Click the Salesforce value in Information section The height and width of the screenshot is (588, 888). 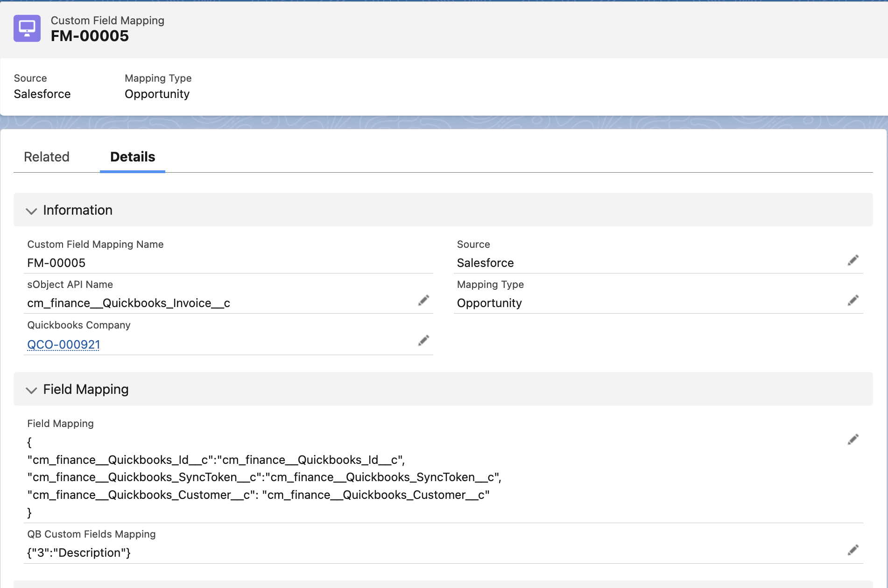tap(486, 263)
